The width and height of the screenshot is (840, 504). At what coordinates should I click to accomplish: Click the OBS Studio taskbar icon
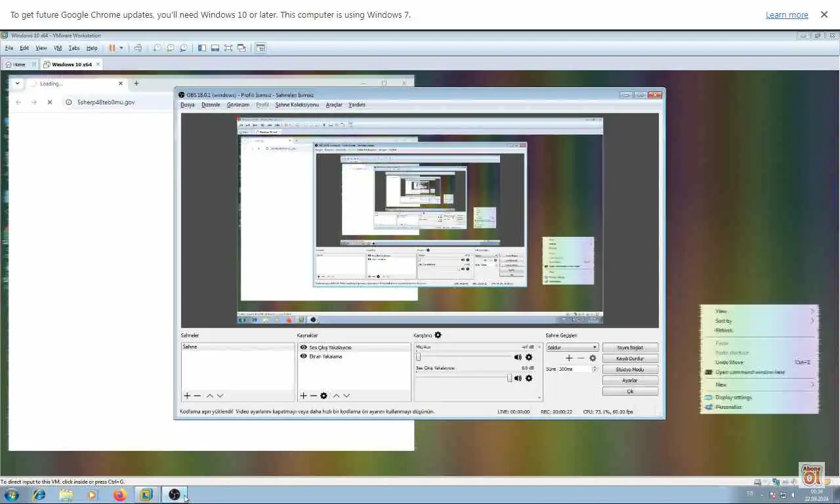(x=175, y=495)
